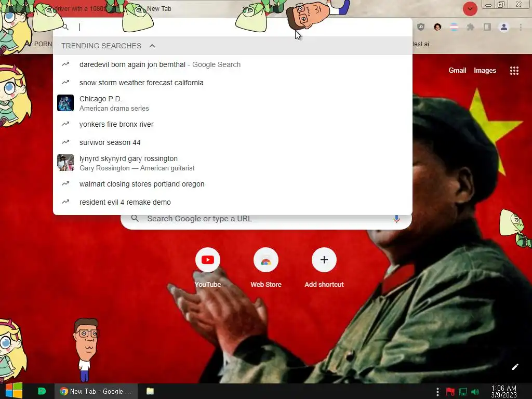
Task: Focus the Search Google or type a URL box
Action: tap(267, 219)
